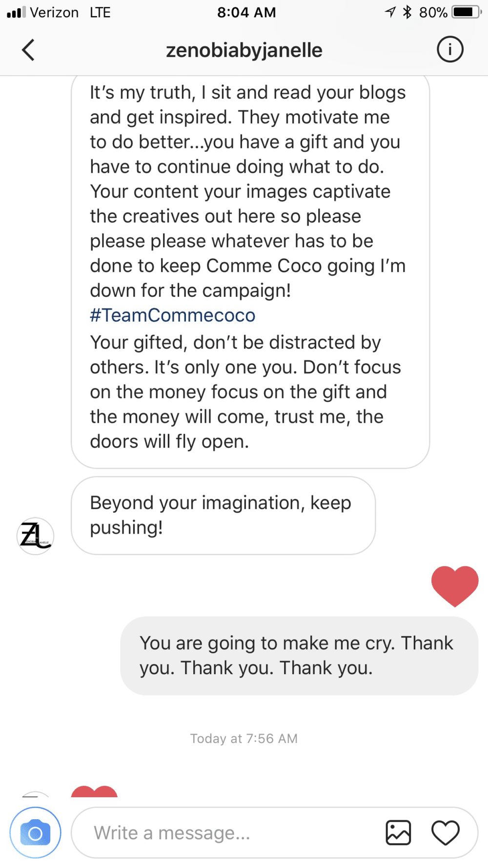Send a heart from message bar
The height and width of the screenshot is (868, 488).
[445, 833]
